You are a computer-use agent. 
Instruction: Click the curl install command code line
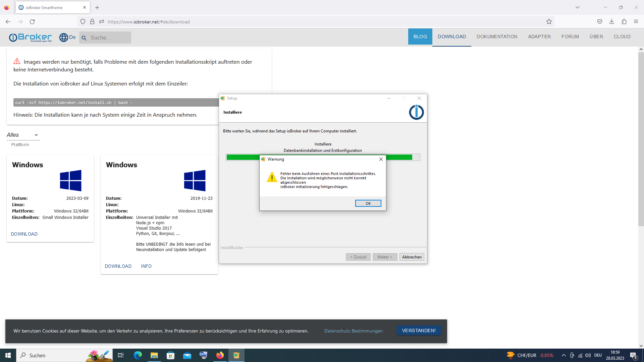click(x=116, y=103)
